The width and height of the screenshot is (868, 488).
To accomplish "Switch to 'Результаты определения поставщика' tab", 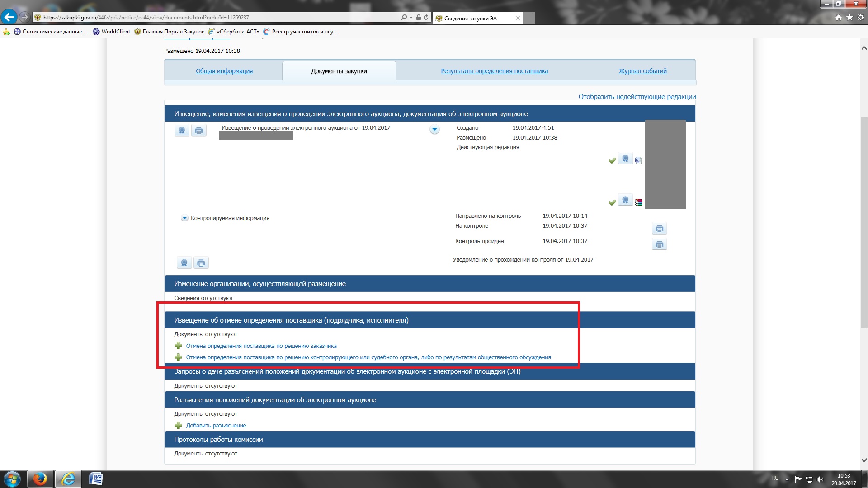I will pyautogui.click(x=494, y=71).
